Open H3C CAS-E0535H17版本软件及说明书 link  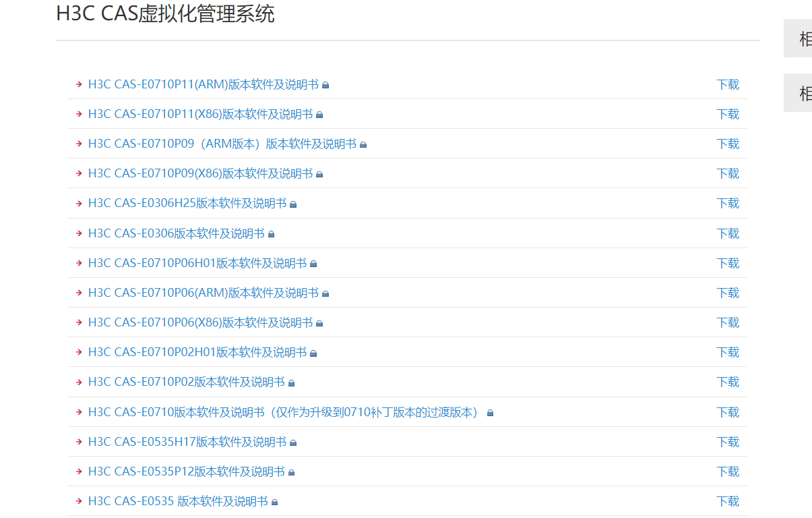[x=187, y=442]
